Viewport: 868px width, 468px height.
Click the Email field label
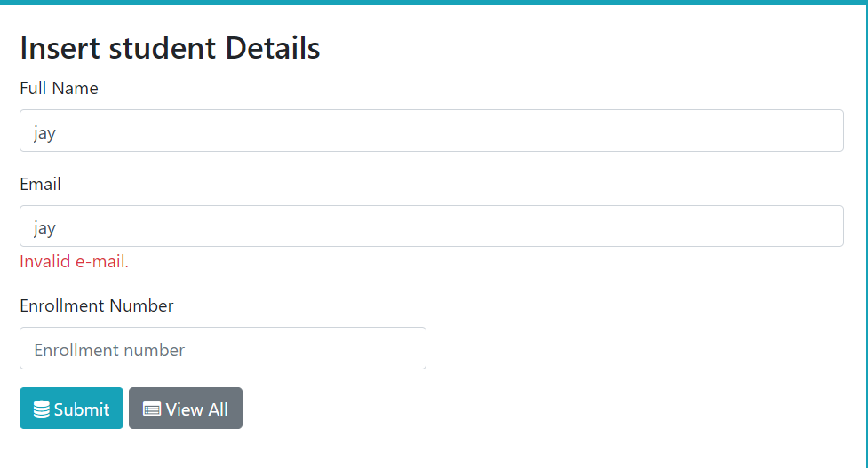click(40, 184)
